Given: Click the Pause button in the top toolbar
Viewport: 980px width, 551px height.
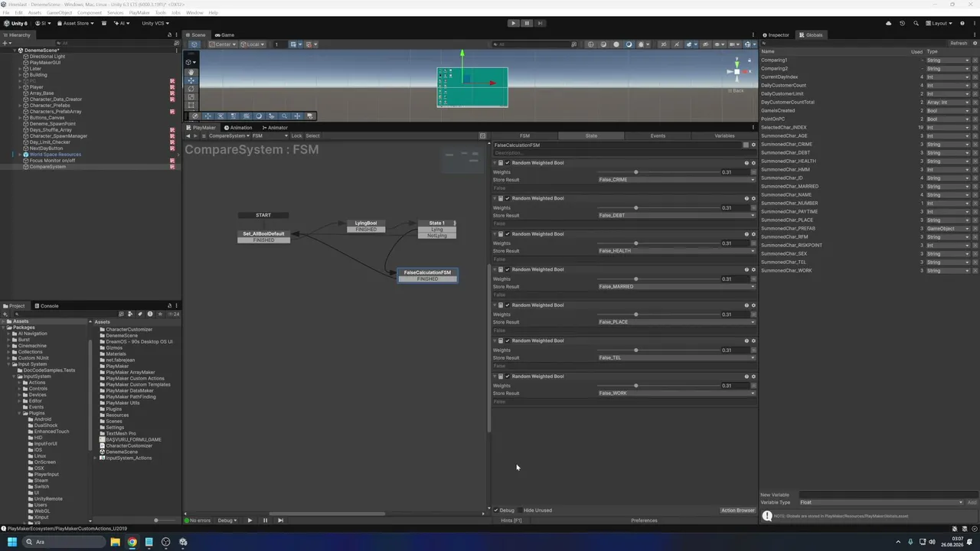Looking at the screenshot, I should click(527, 23).
